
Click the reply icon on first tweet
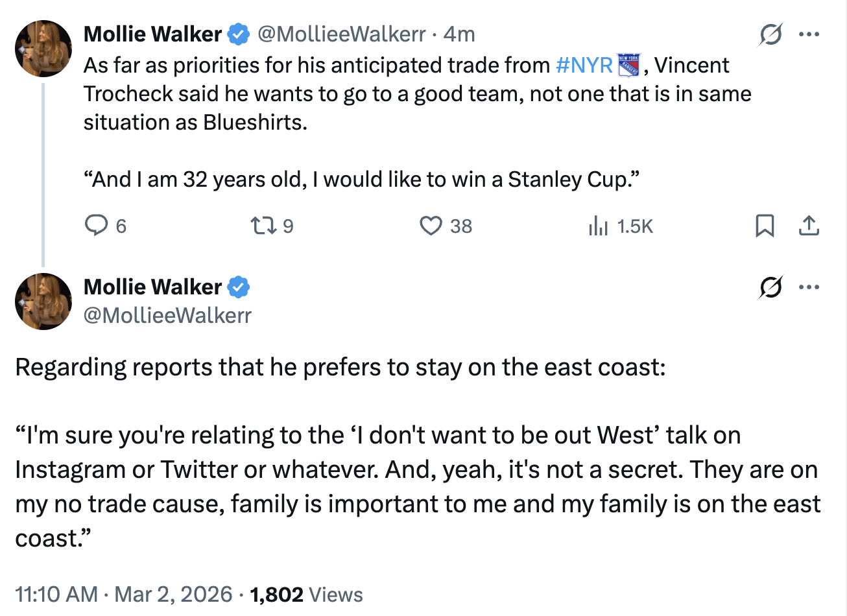pos(97,226)
